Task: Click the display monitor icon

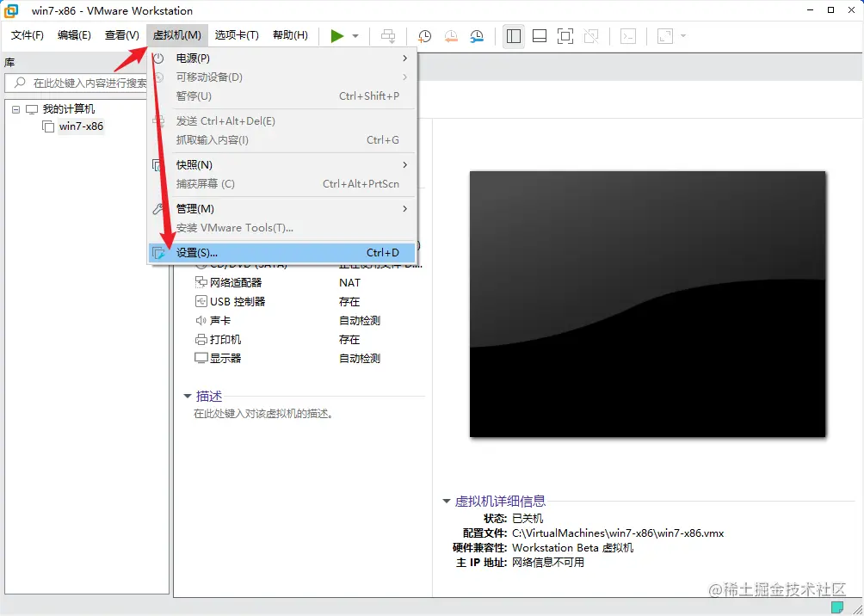Action: [201, 358]
